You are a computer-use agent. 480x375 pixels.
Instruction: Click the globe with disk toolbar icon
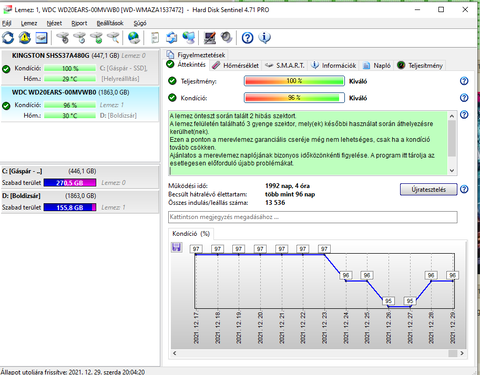click(134, 38)
